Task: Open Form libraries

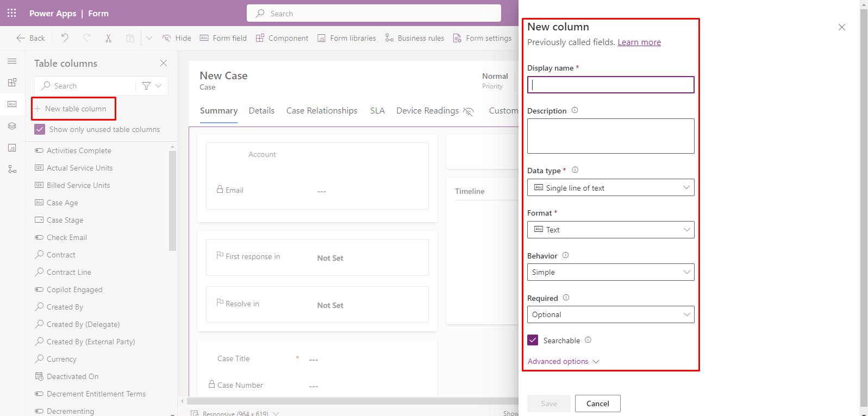Action: tap(347, 38)
